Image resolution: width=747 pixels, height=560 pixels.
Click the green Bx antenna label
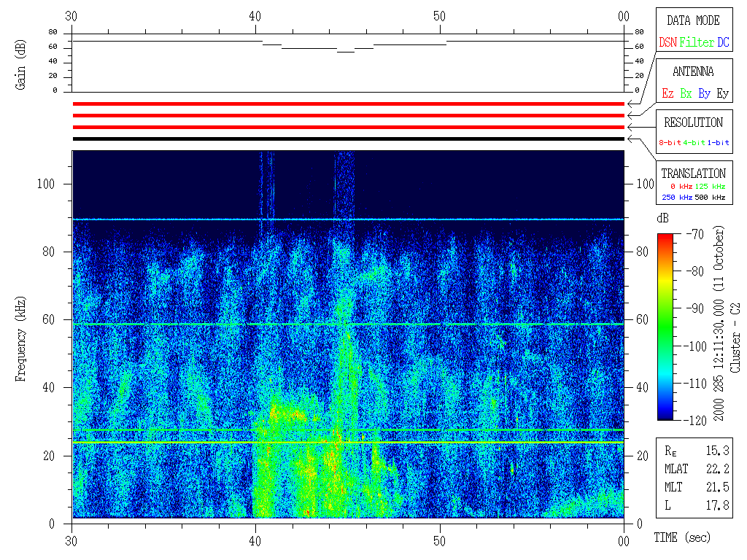coord(686,94)
